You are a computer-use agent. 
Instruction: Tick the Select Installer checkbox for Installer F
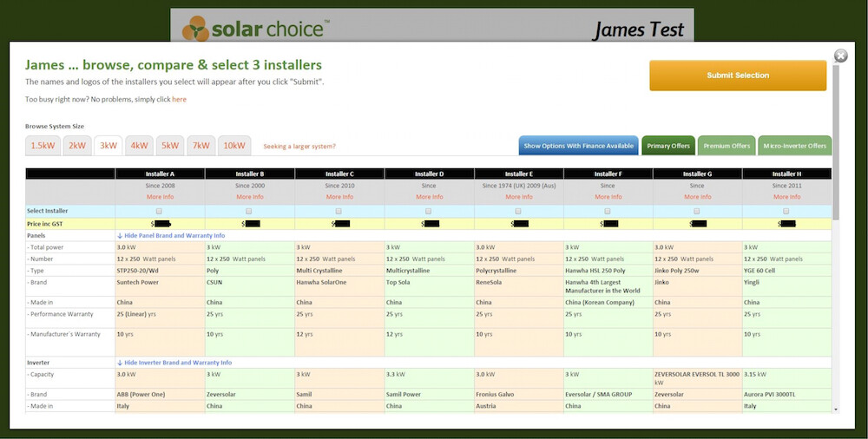[608, 211]
